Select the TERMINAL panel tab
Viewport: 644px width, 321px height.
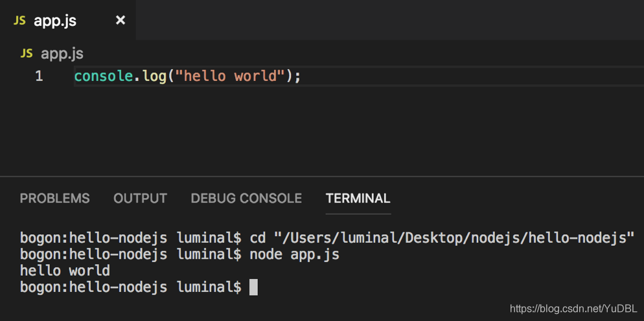pos(358,199)
